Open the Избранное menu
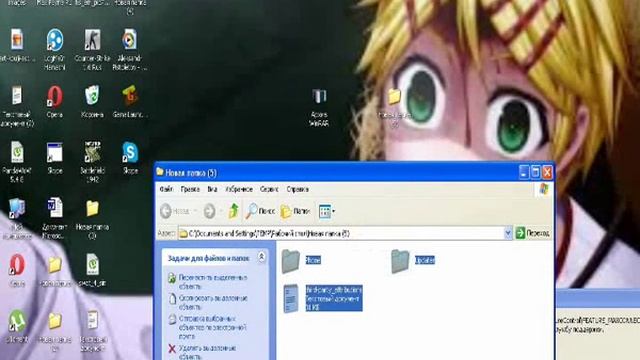Viewport: 640px width, 360px height. coord(239,189)
